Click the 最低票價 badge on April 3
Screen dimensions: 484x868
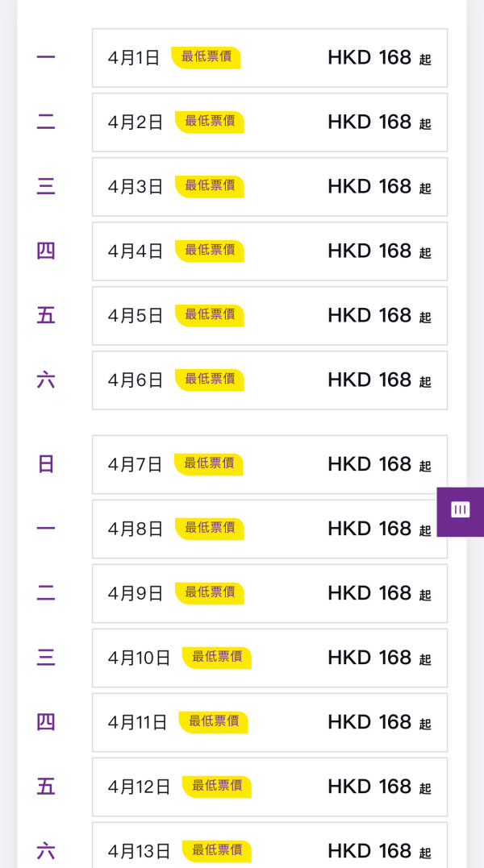click(208, 186)
